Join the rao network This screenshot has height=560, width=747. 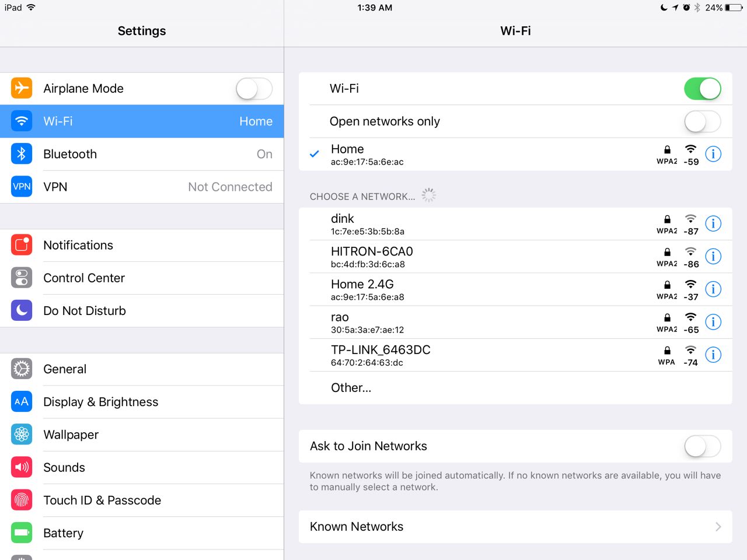coord(515,322)
